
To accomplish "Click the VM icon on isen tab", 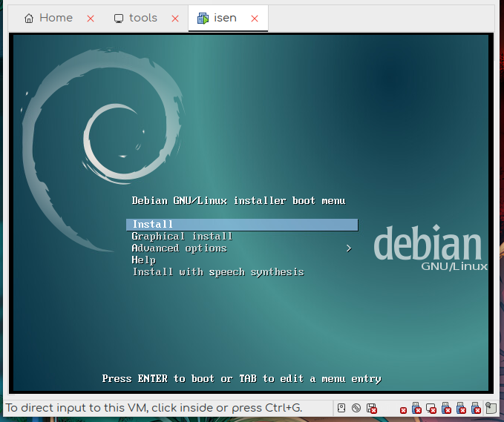I will (203, 19).
